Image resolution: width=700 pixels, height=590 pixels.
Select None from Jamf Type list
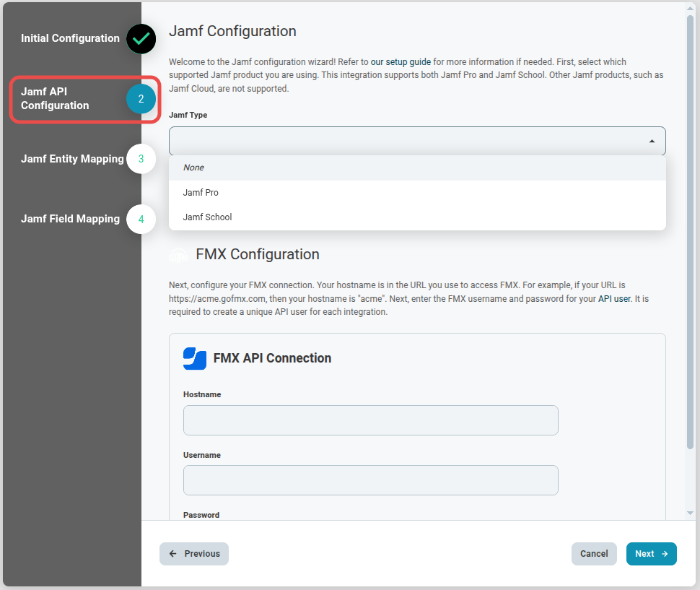(193, 168)
